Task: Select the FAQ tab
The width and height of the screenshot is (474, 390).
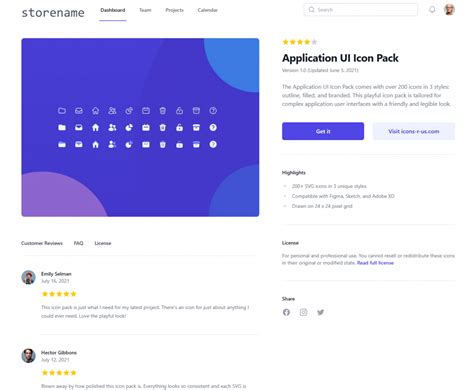Action: [78, 243]
